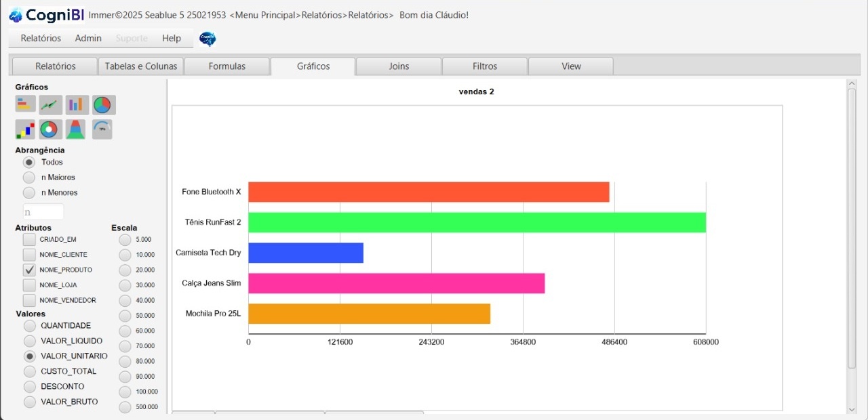
Task: Choose the donut chart icon
Action: pyautogui.click(x=51, y=129)
